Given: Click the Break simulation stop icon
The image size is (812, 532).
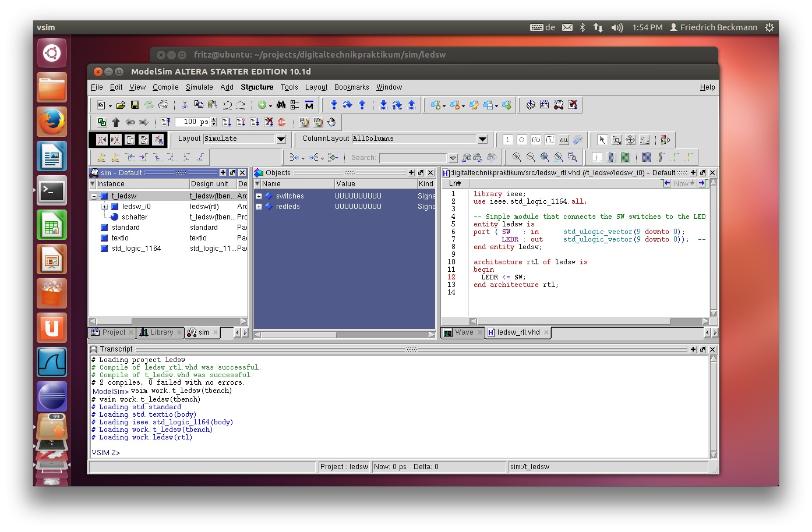Looking at the screenshot, I should (282, 122).
